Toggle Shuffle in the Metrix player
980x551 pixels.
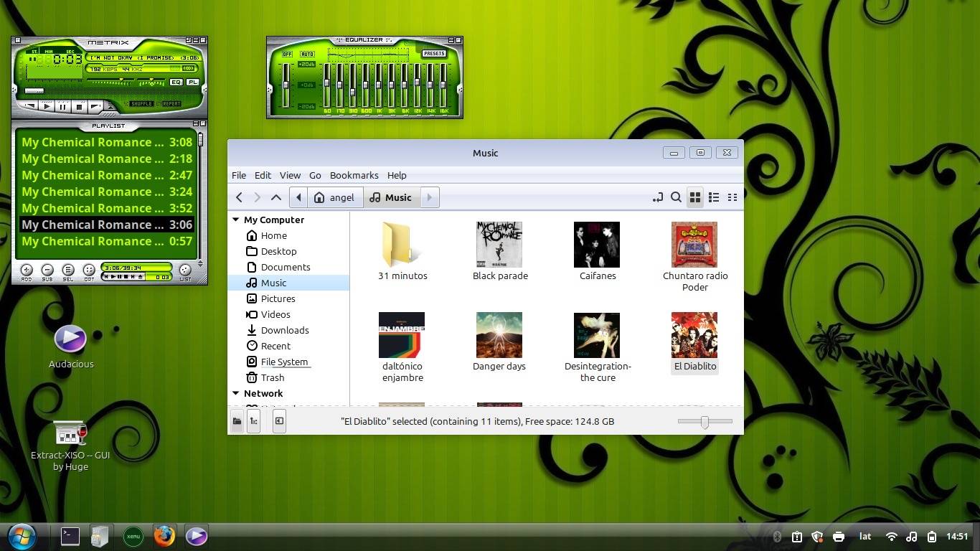pyautogui.click(x=141, y=104)
